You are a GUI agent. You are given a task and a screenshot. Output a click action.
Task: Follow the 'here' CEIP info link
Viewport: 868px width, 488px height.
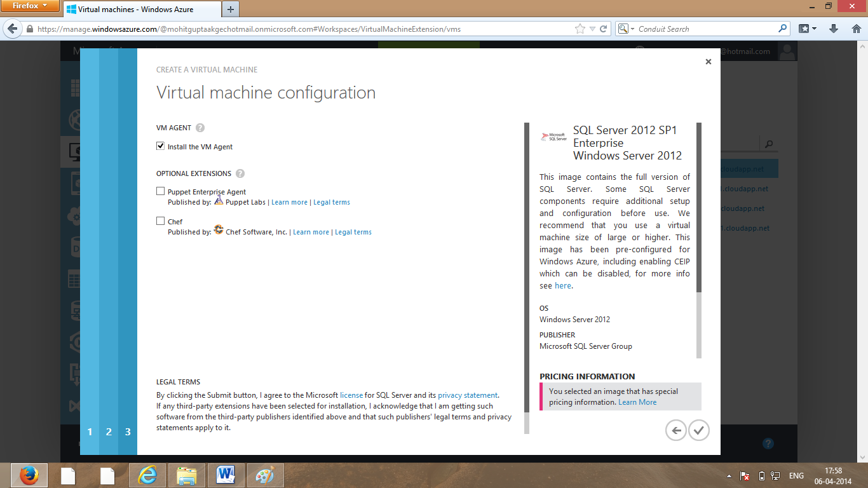[x=563, y=286]
